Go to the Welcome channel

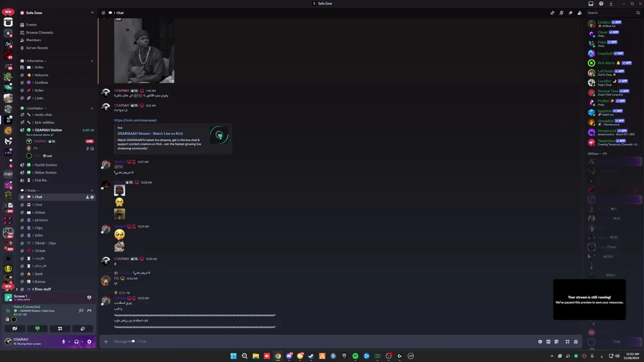[x=57, y=75]
